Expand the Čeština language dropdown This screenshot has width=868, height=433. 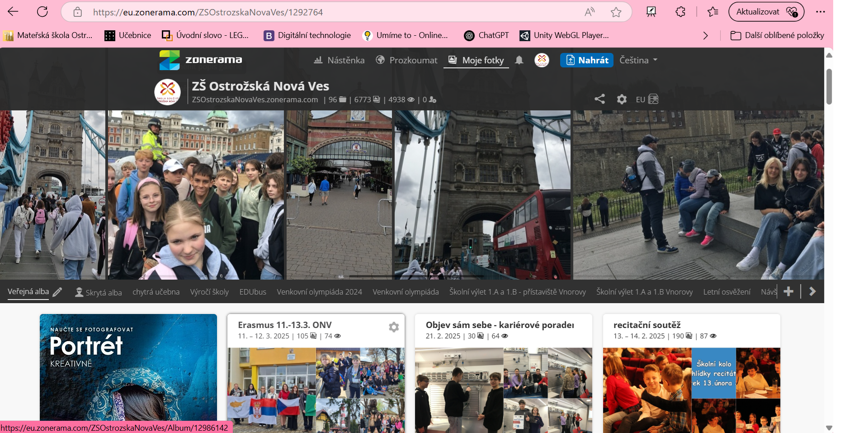[x=638, y=60]
